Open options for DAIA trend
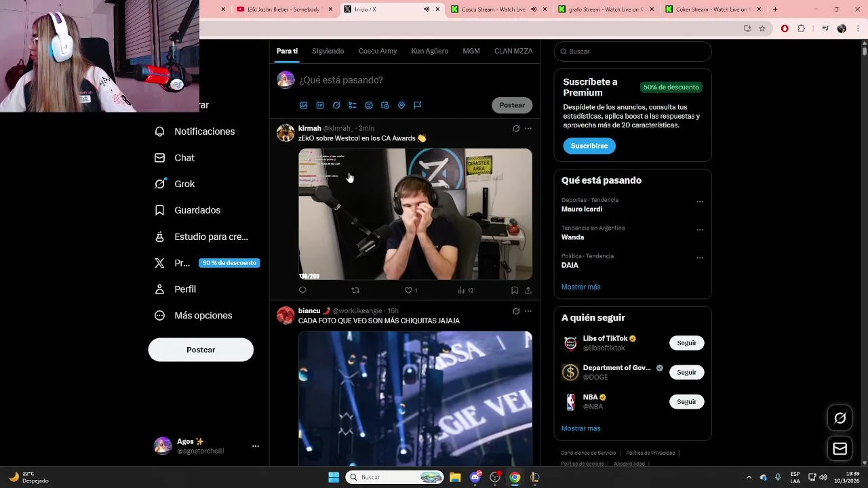This screenshot has width=868, height=488. pos(700,258)
